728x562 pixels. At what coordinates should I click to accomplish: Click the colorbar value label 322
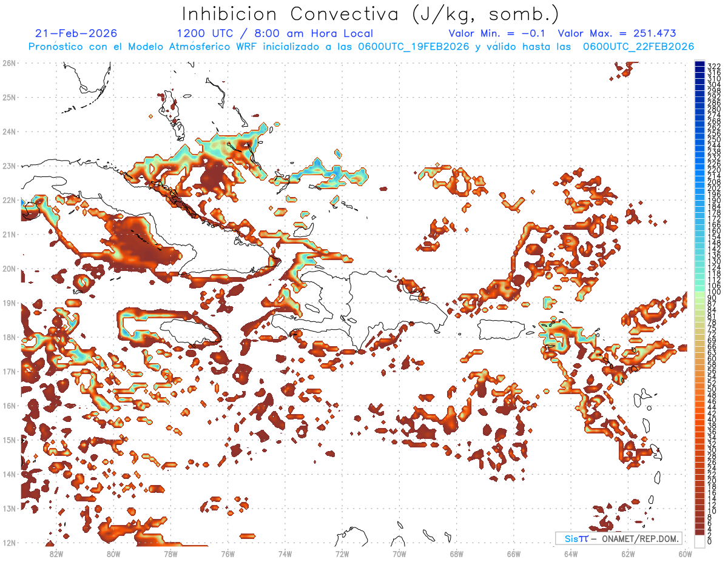[714, 66]
